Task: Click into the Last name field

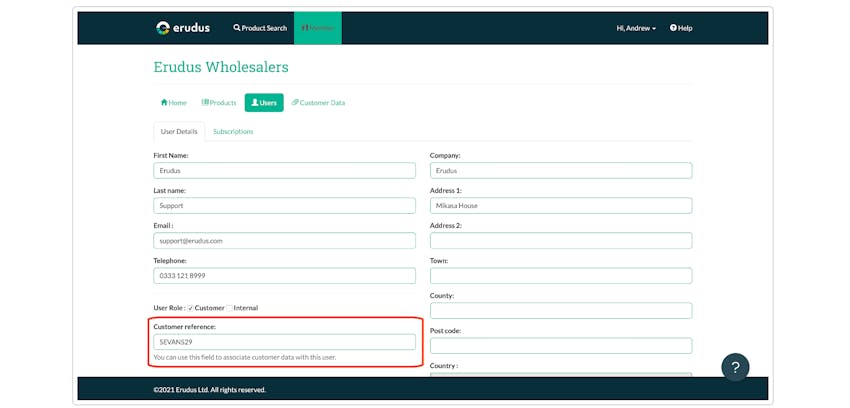Action: point(285,206)
